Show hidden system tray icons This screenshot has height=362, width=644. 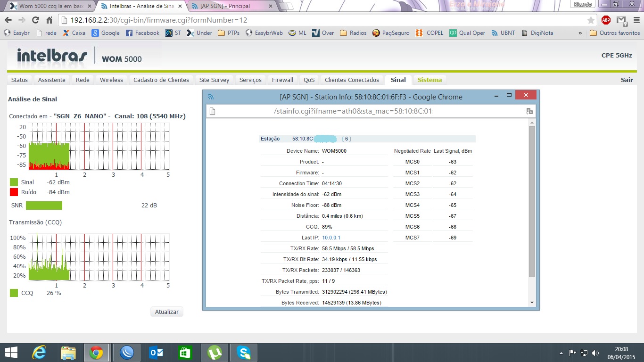click(x=561, y=353)
